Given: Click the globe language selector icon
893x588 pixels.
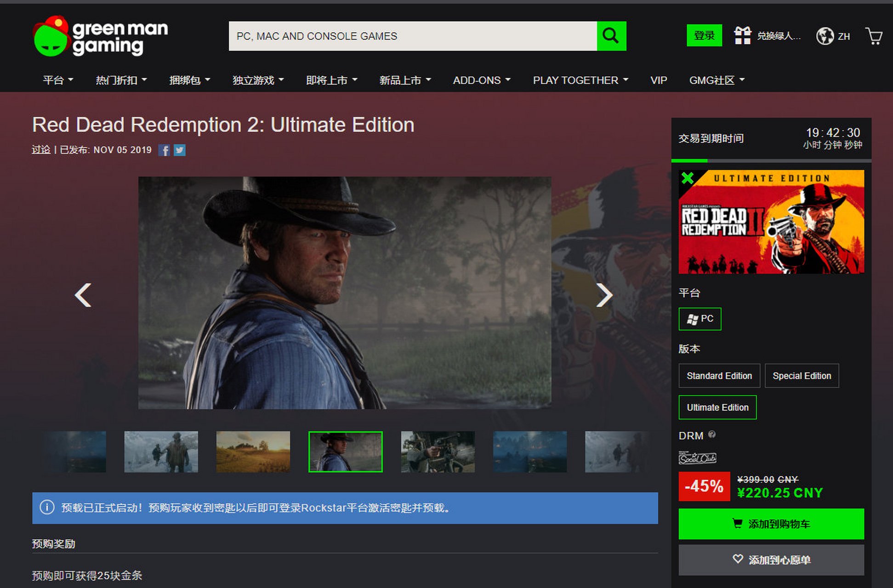Looking at the screenshot, I should [825, 36].
